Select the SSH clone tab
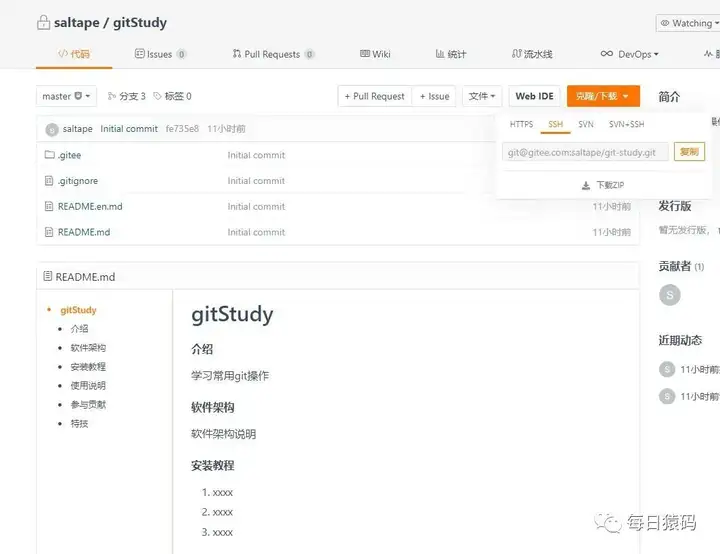 click(x=555, y=124)
